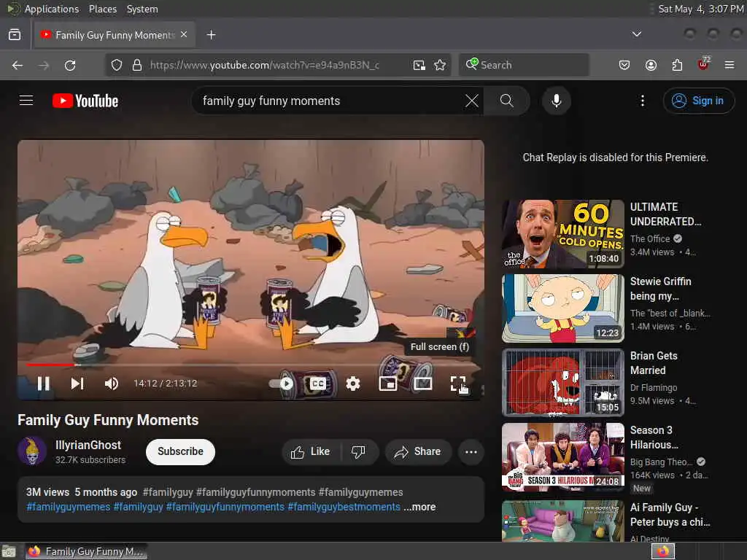Like the video
This screenshot has width=747, height=560.
[311, 451]
